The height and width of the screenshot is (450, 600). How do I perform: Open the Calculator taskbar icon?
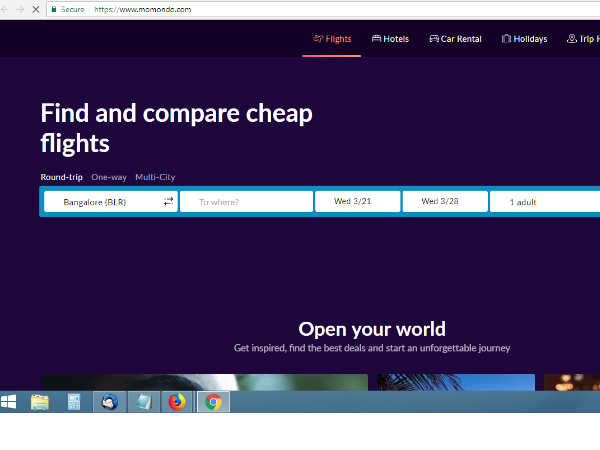tap(73, 402)
